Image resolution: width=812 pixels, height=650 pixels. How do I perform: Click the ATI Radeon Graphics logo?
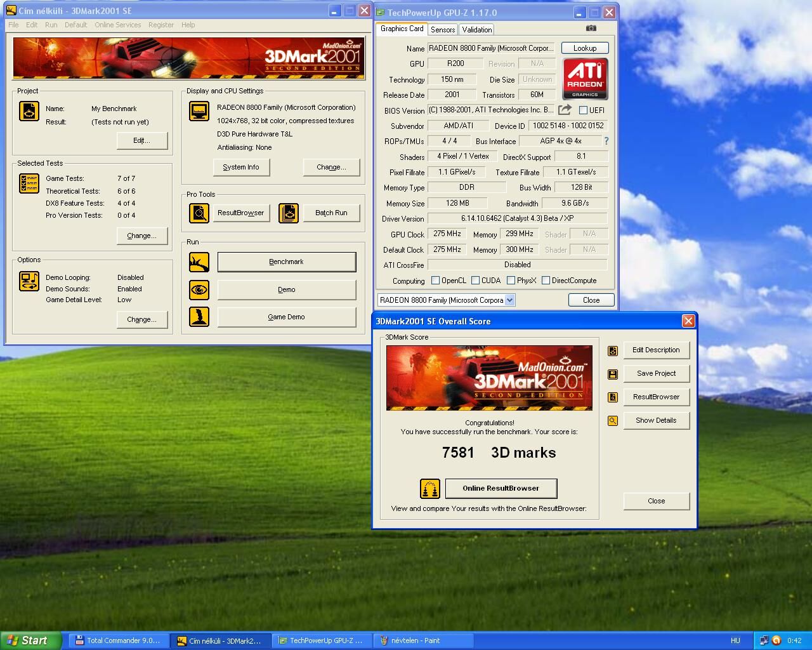585,79
